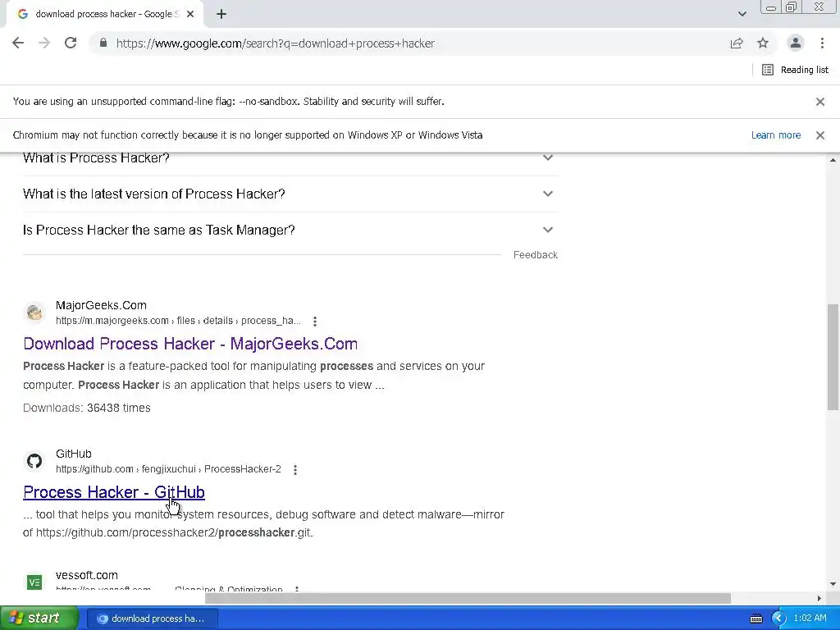Open a new tab with plus button
This screenshot has width=840, height=630.
(221, 15)
